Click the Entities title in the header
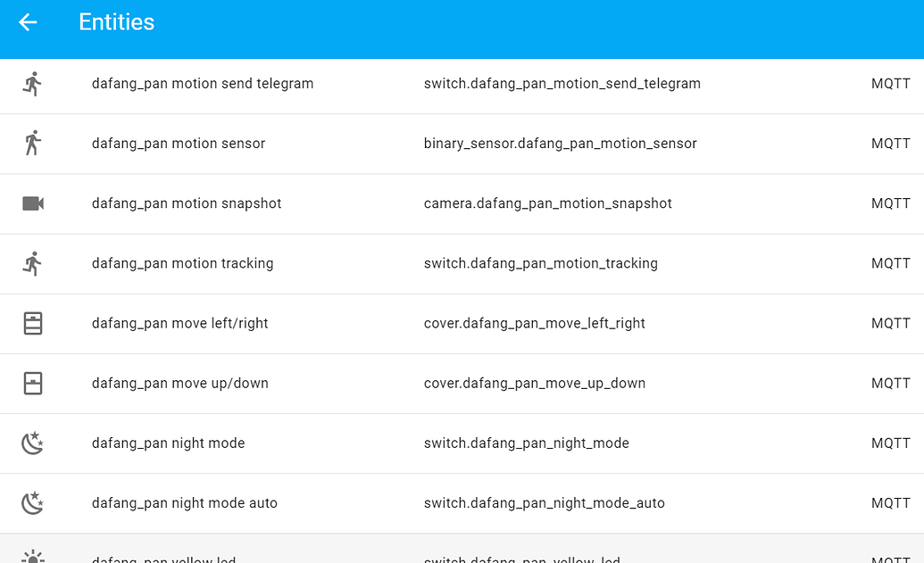 117,21
